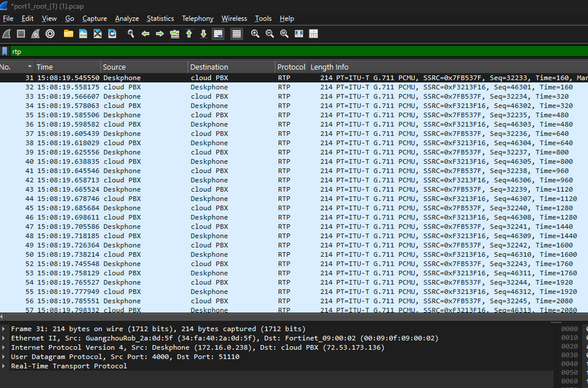
Task: Sort packets by the Protocol column header
Action: 291,67
